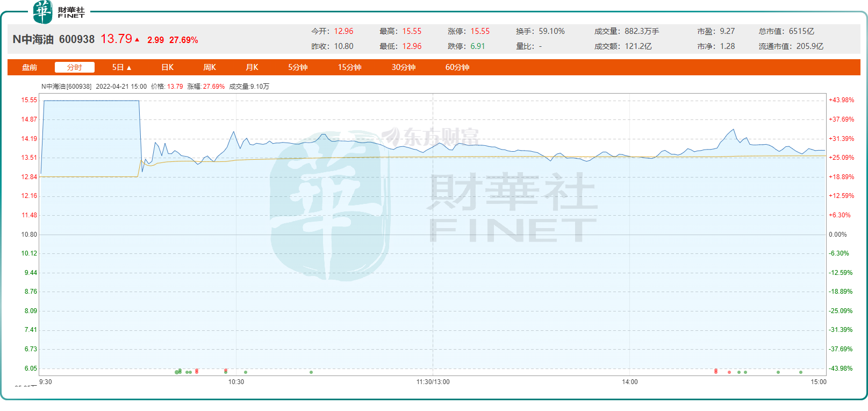Click the +43.98% percentage axis label
The height and width of the screenshot is (411, 868).
click(x=841, y=100)
